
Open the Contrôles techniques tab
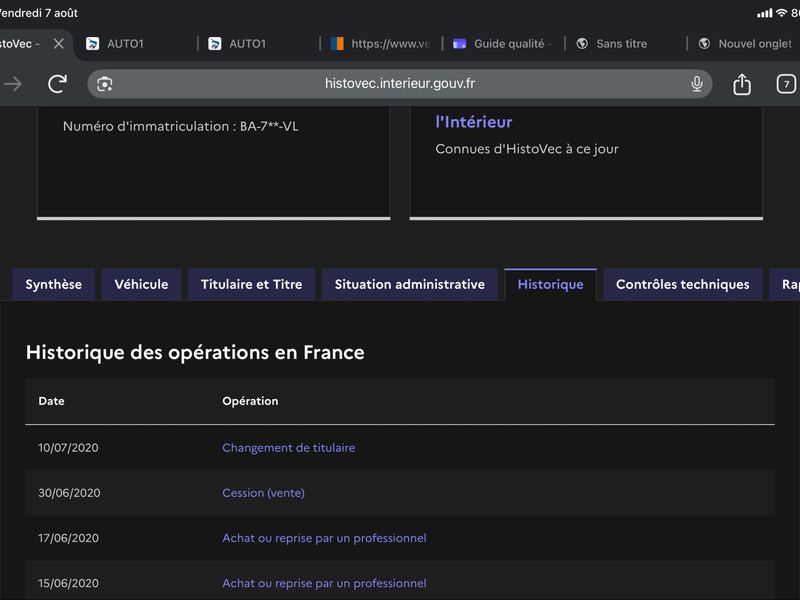point(683,284)
